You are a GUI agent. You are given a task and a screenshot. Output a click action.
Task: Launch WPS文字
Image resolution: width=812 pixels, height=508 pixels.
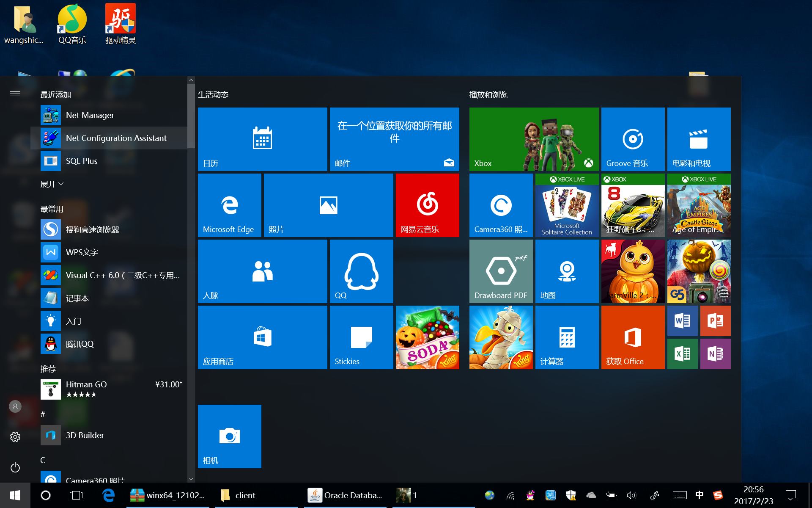pos(109,252)
